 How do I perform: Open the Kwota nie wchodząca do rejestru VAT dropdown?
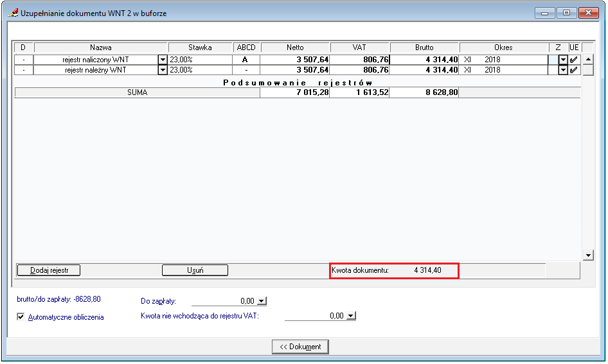coord(351,316)
